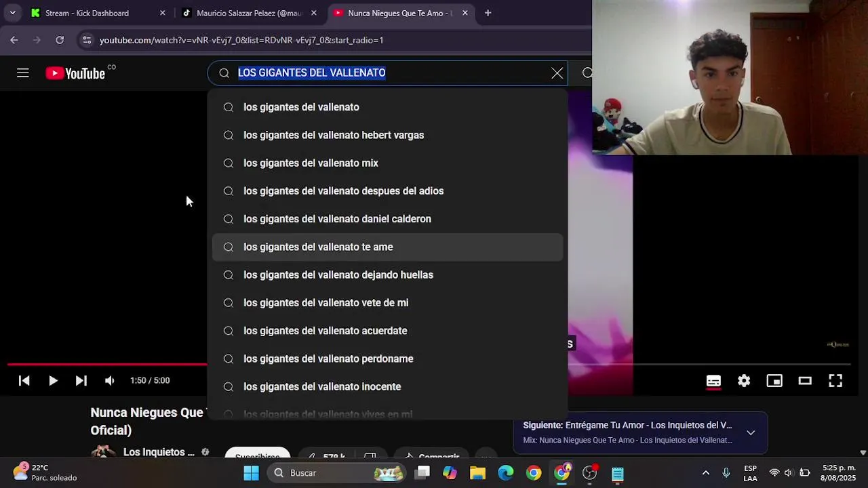Go back with browser back arrow
Image resolution: width=868 pixels, height=488 pixels.
coord(14,40)
